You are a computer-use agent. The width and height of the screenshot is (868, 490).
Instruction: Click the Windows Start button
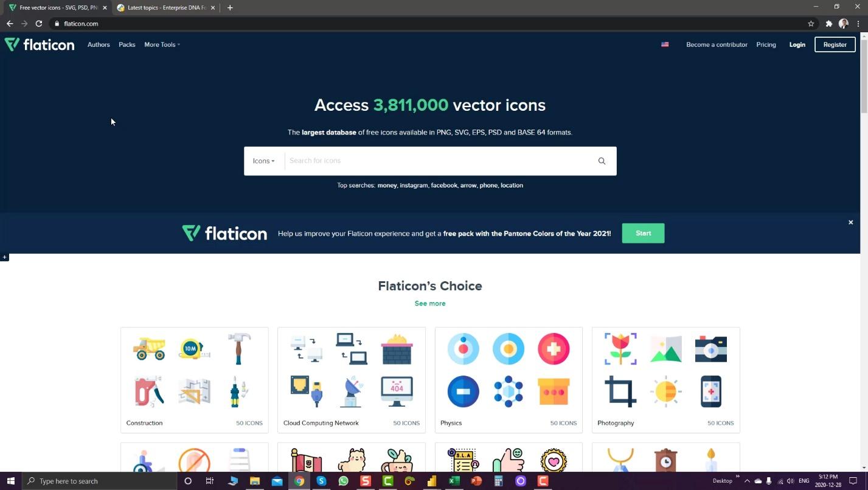pyautogui.click(x=10, y=481)
